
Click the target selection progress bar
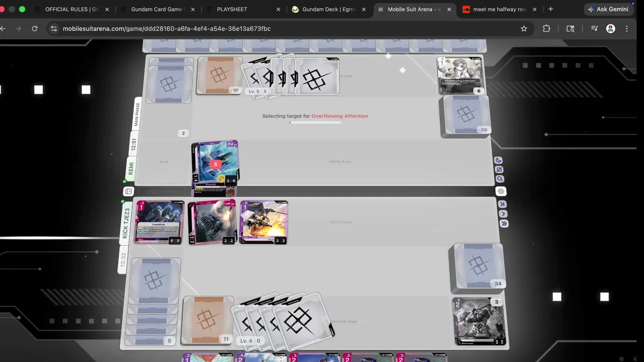[x=315, y=122]
